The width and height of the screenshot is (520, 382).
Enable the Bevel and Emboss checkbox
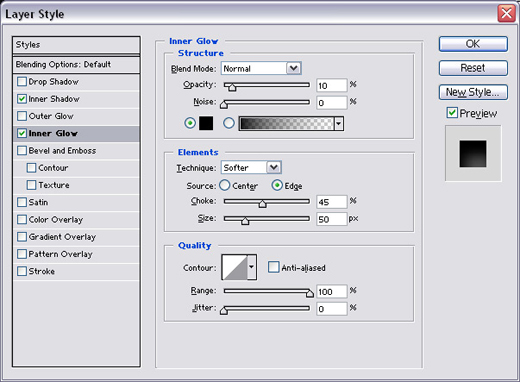[x=22, y=151]
